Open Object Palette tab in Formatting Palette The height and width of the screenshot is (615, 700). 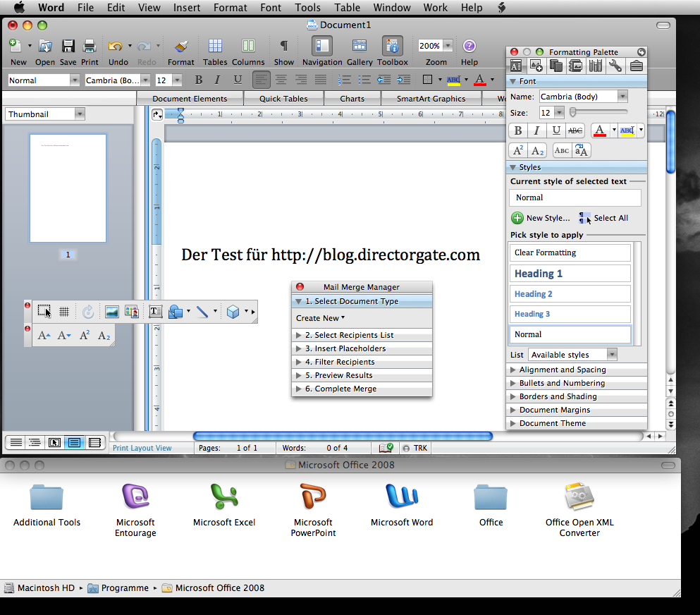536,66
